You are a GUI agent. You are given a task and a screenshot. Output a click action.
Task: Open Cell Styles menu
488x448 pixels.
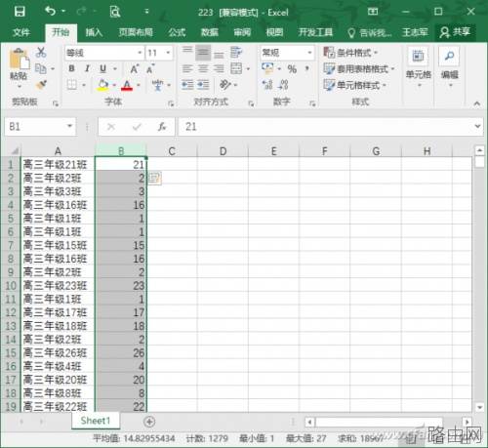[x=354, y=85]
